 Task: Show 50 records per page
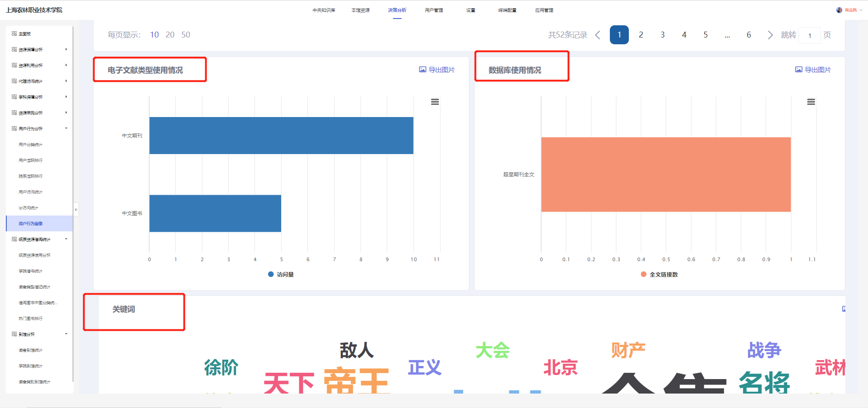coord(186,35)
